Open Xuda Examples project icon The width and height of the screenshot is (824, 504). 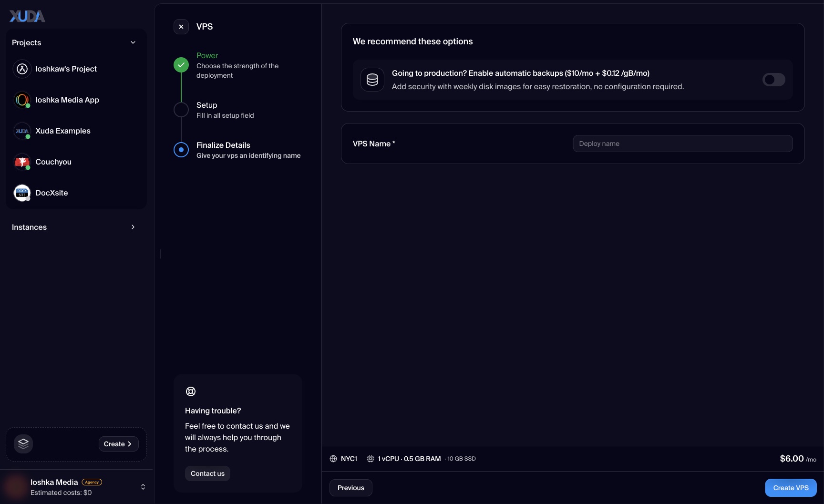22,131
